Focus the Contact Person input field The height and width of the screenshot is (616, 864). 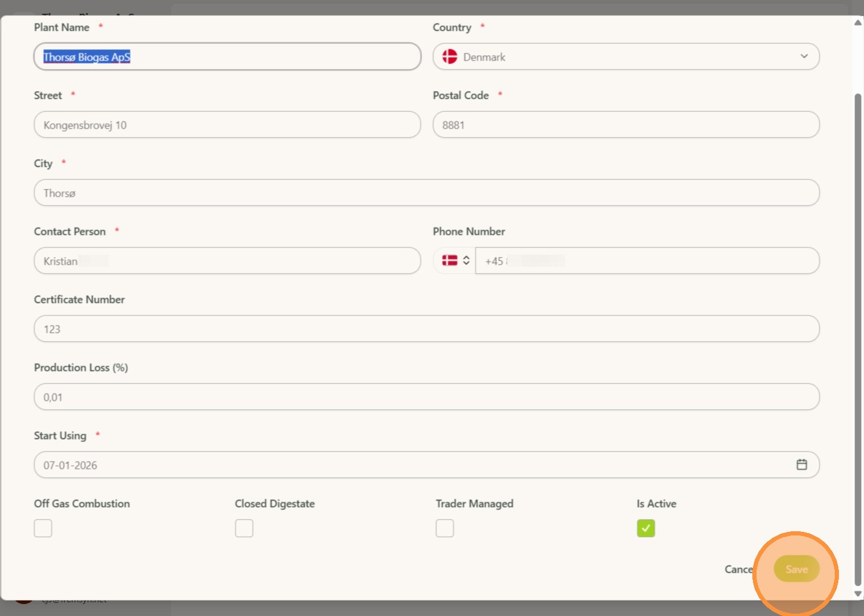click(227, 261)
